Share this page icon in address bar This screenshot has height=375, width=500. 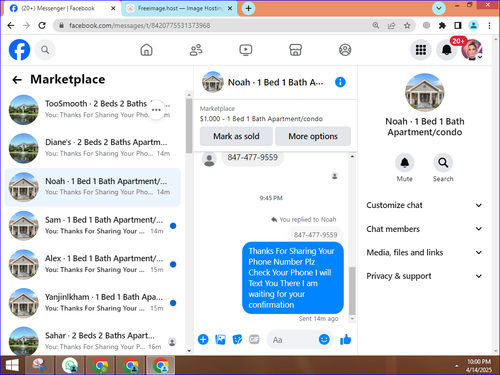tap(391, 25)
